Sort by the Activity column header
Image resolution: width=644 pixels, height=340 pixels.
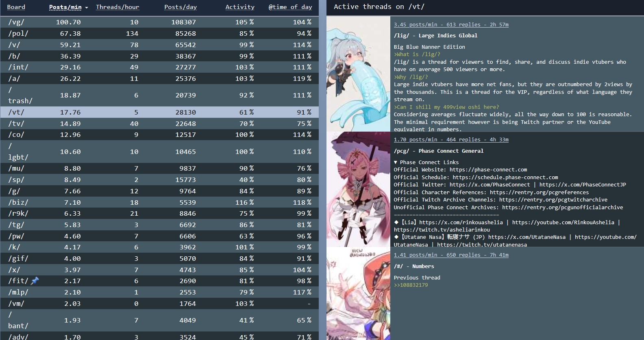pos(240,7)
